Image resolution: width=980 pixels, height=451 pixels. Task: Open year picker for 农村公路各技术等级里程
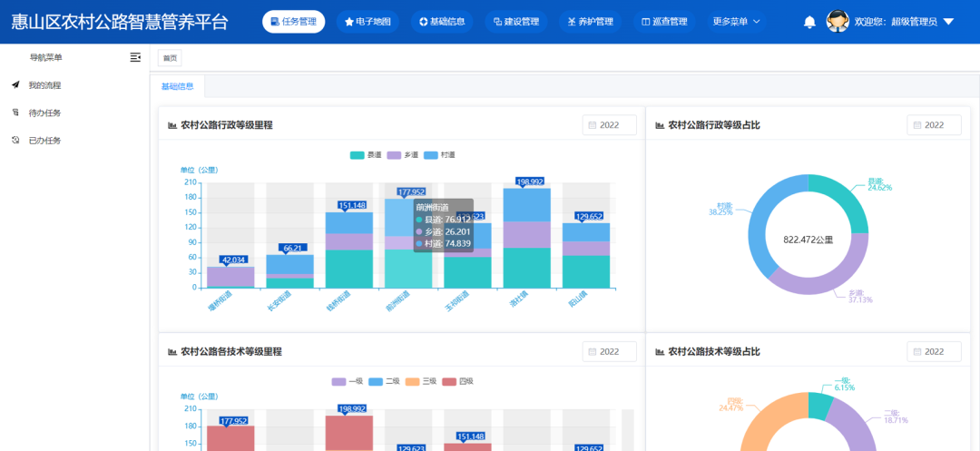click(x=610, y=352)
